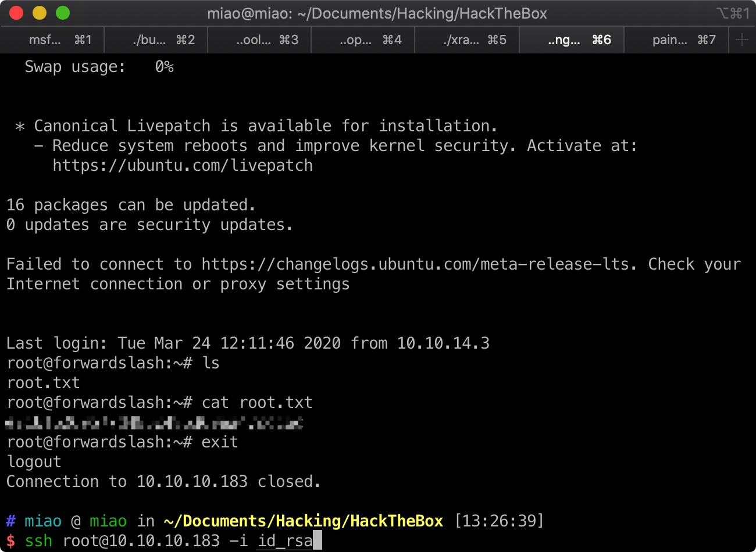Click the 'logout' output line

(x=34, y=462)
